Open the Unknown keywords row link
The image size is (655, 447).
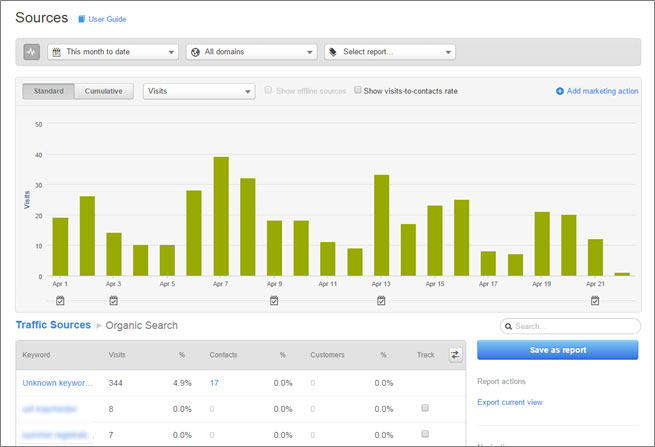coord(58,383)
